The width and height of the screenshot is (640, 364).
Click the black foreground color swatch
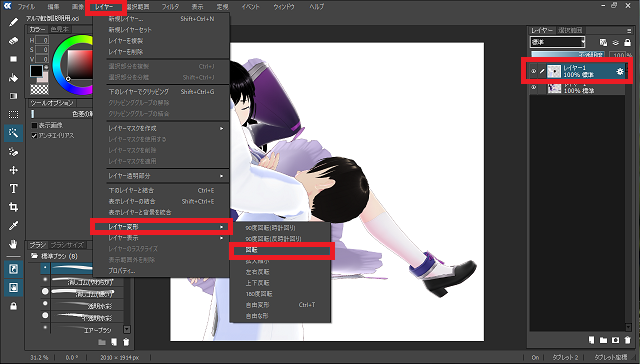click(x=36, y=71)
